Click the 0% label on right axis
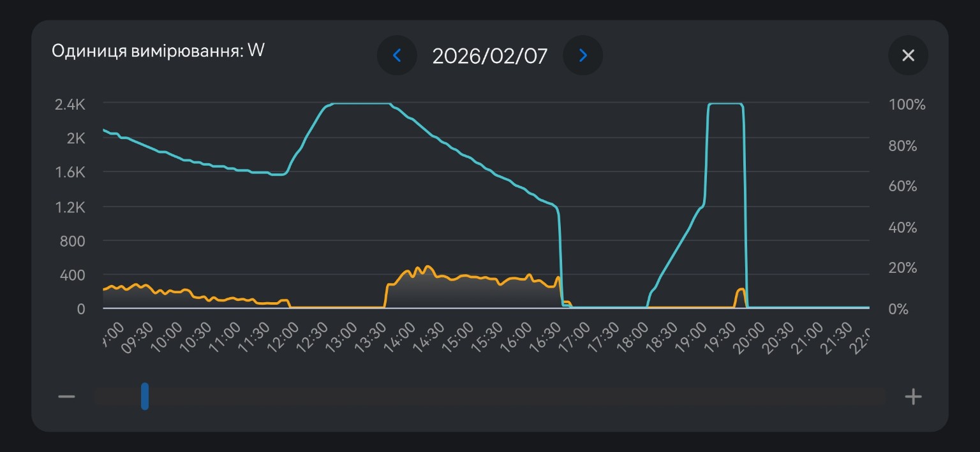The width and height of the screenshot is (980, 452). [x=898, y=309]
